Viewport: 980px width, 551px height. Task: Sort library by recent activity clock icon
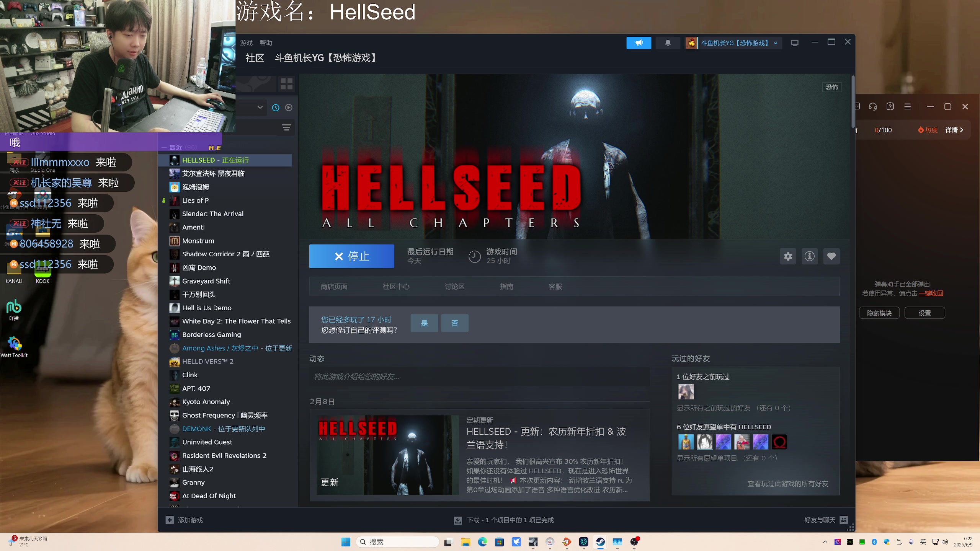(x=276, y=108)
